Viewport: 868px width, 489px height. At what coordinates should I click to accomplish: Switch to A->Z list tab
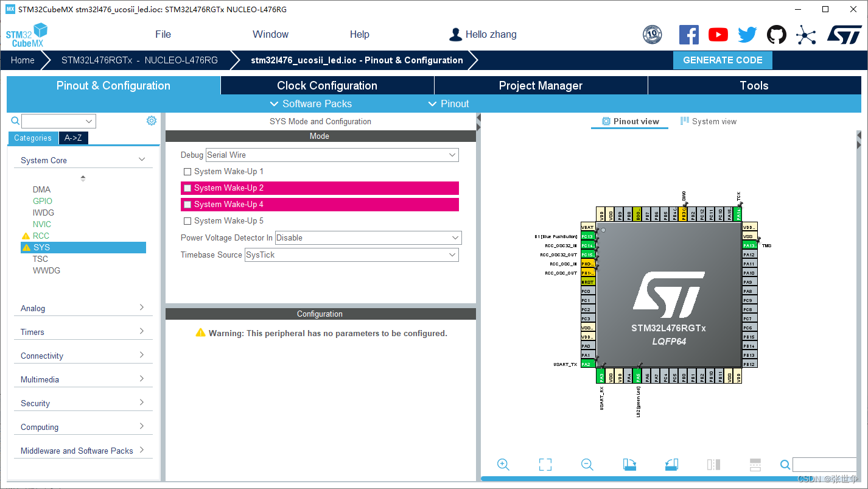(74, 138)
